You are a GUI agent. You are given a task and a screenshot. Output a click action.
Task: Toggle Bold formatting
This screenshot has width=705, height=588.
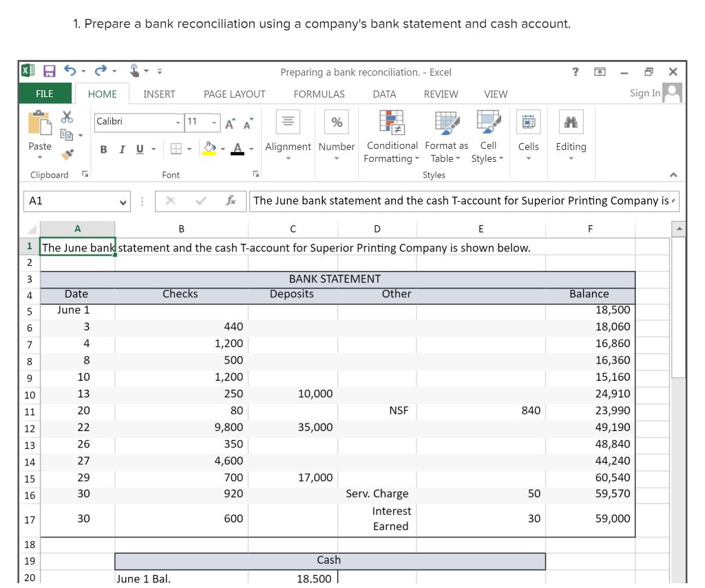tap(103, 149)
